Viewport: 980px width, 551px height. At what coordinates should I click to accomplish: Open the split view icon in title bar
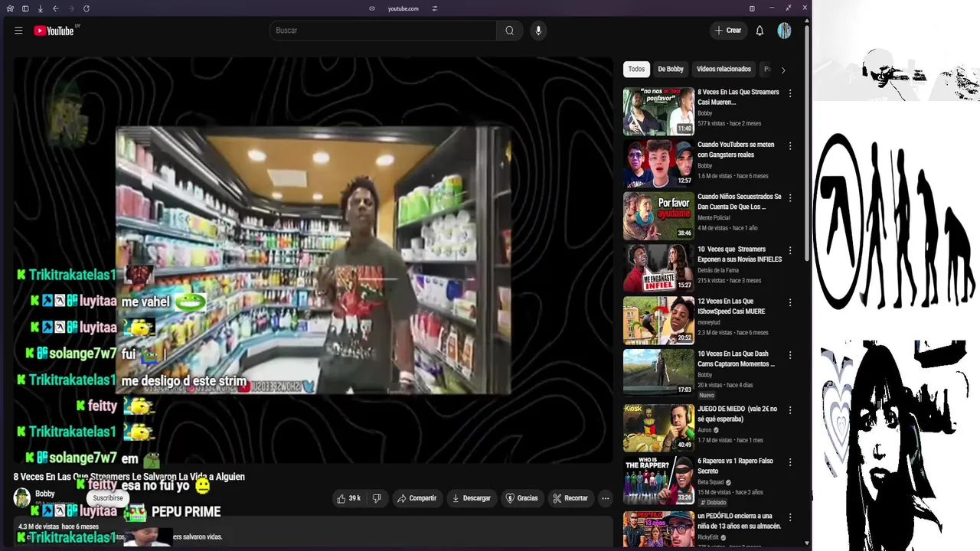752,8
